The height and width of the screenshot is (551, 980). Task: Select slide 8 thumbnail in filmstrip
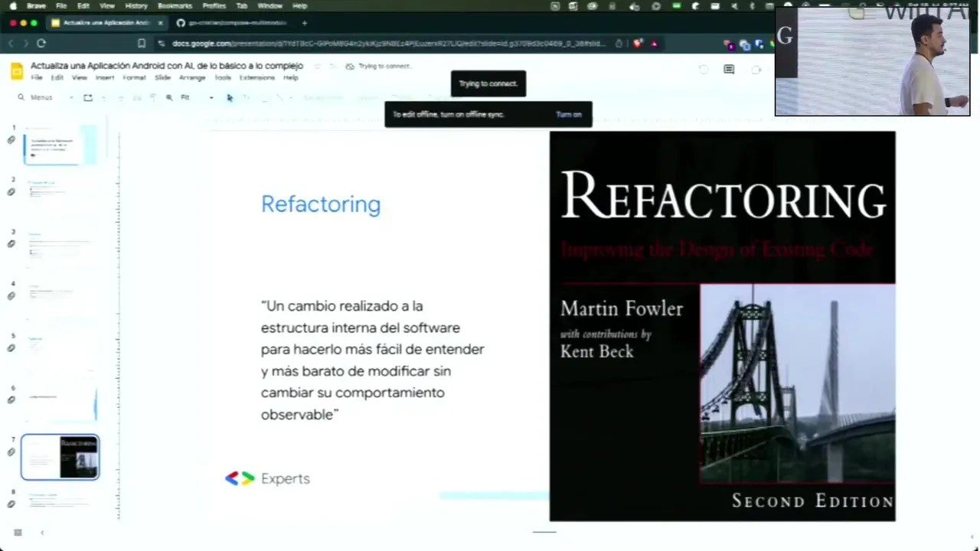point(60,503)
